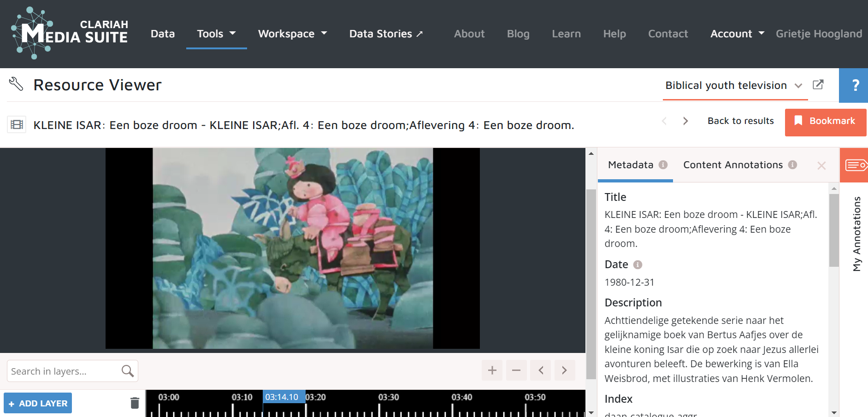Close the metadata panel with X
The height and width of the screenshot is (417, 868).
coord(821,165)
